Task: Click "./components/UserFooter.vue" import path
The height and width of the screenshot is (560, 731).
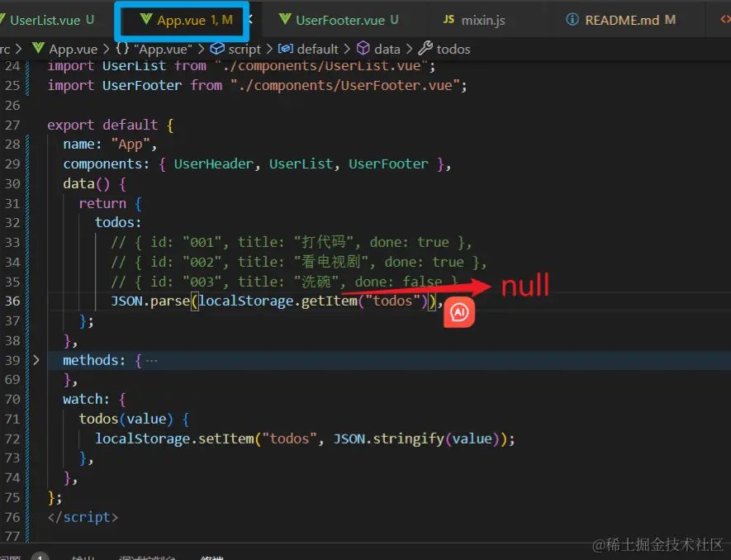Action: 345,85
